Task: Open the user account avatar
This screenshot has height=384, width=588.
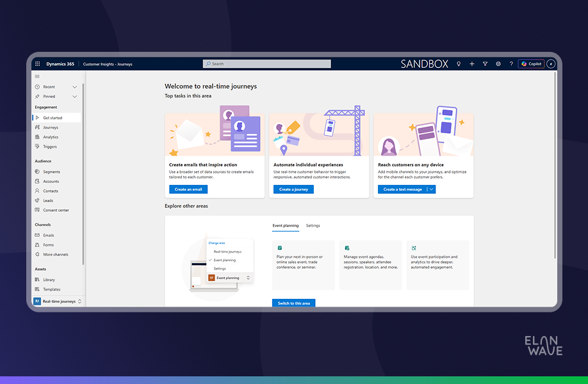Action: pos(550,64)
